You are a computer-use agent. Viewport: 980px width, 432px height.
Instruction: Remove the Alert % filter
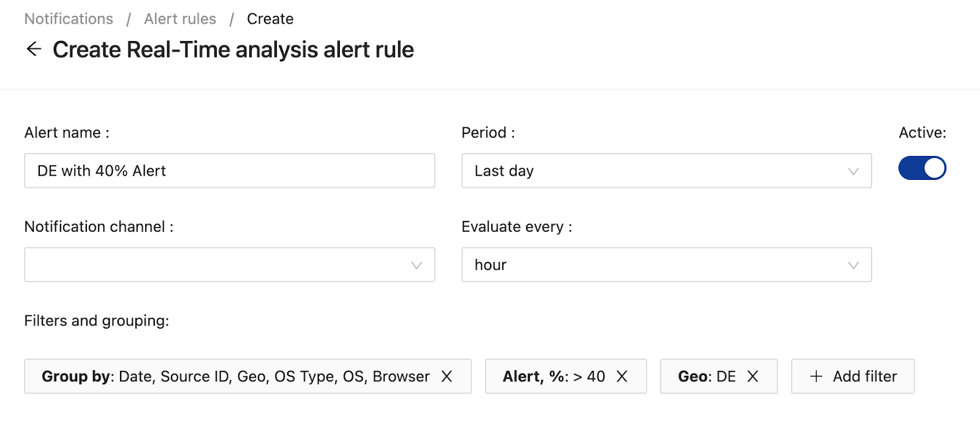point(622,376)
